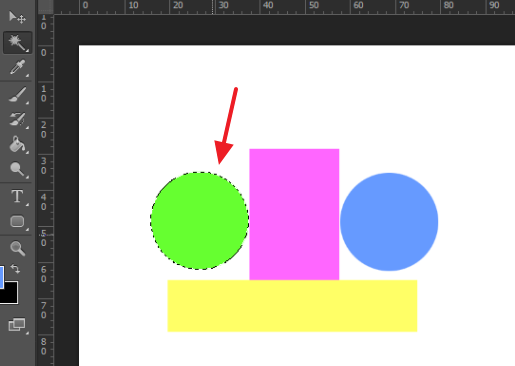The height and width of the screenshot is (366, 515).
Task: Click the blue circle on canvas
Action: (389, 222)
